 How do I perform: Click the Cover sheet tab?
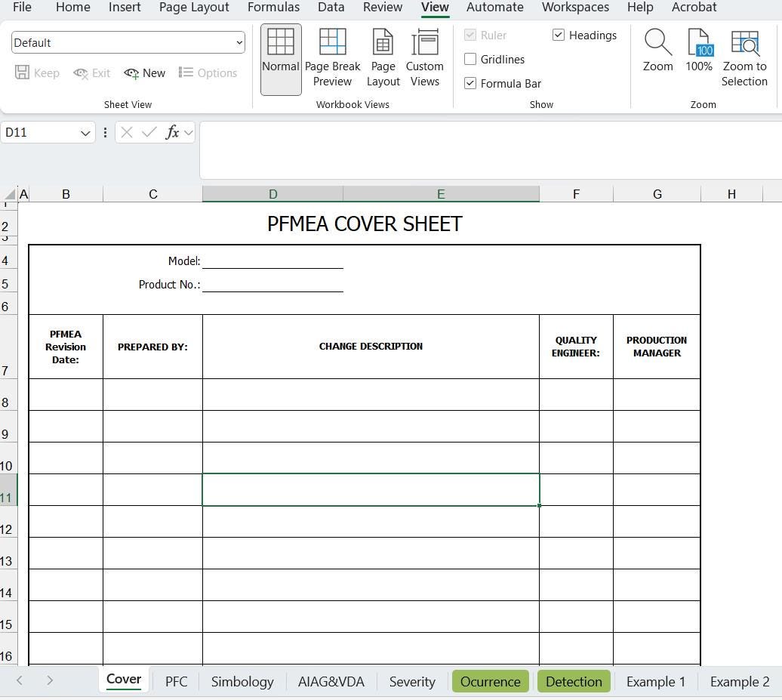click(124, 680)
